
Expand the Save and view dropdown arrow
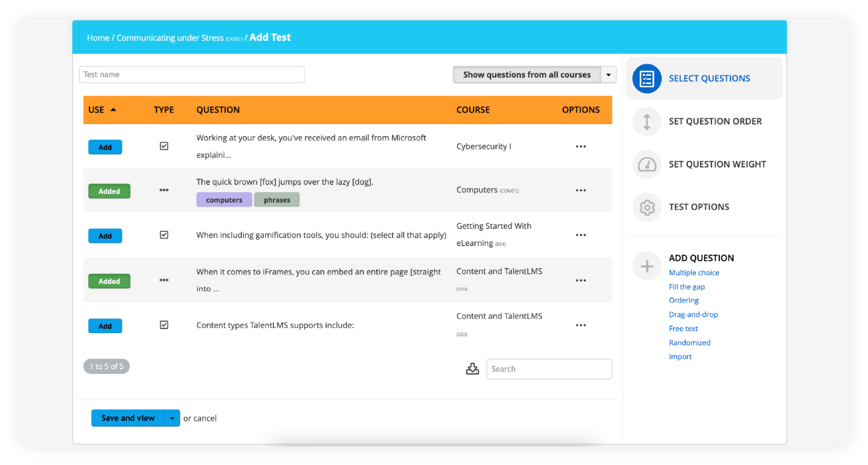coord(173,418)
